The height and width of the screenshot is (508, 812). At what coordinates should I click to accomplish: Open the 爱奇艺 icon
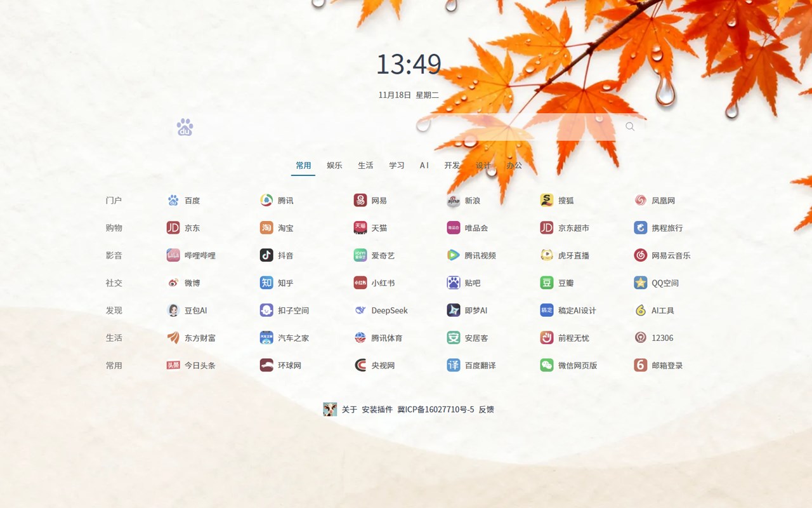click(360, 255)
